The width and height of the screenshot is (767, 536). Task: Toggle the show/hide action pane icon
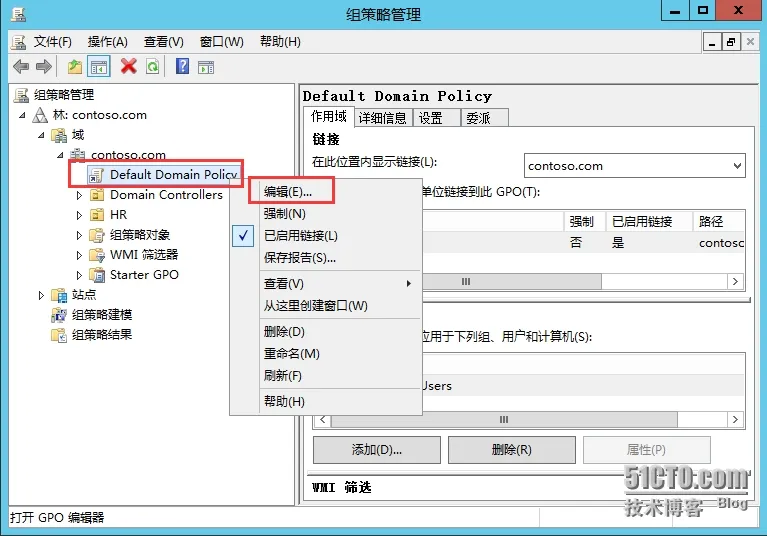point(206,67)
